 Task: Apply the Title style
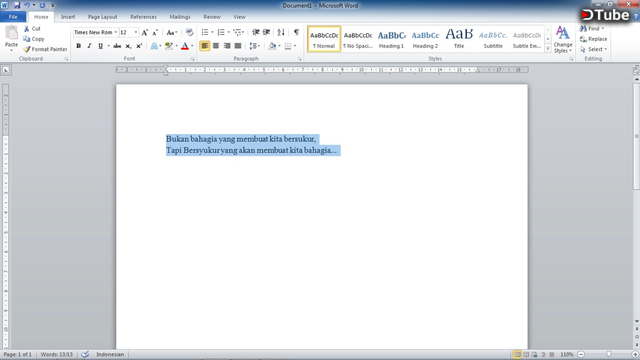[459, 40]
